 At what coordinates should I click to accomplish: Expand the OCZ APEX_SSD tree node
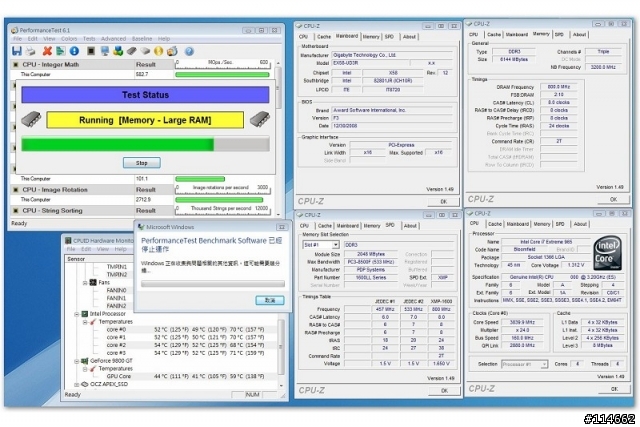coord(77,385)
